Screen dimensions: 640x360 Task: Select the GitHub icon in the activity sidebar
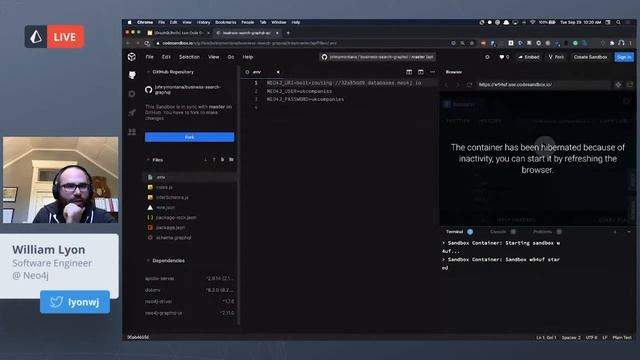[x=132, y=75]
